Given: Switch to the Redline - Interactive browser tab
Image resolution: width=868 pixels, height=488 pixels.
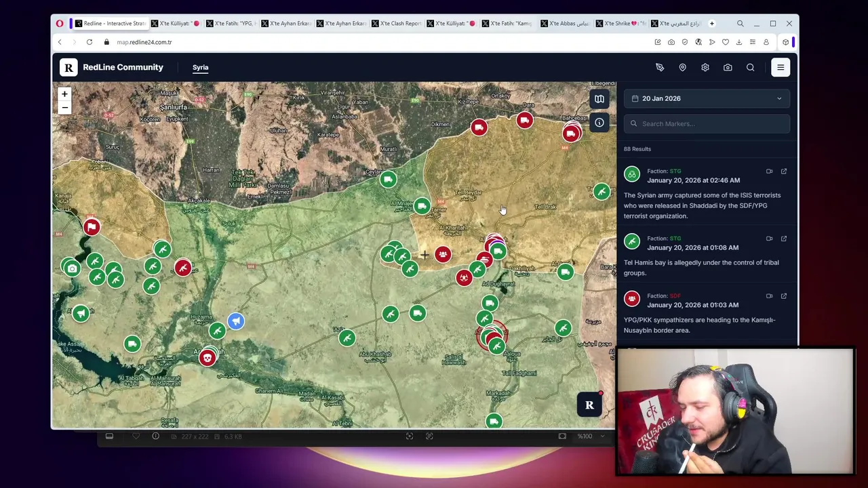Looking at the screenshot, I should [109, 24].
